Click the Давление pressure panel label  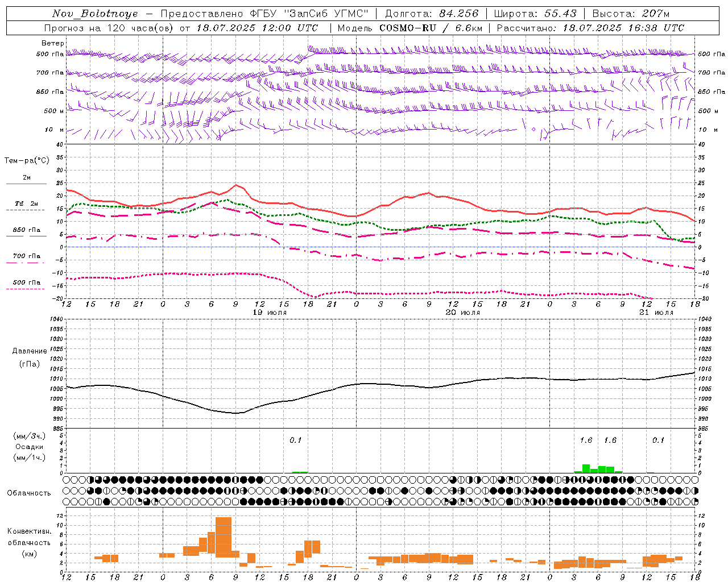coord(30,351)
